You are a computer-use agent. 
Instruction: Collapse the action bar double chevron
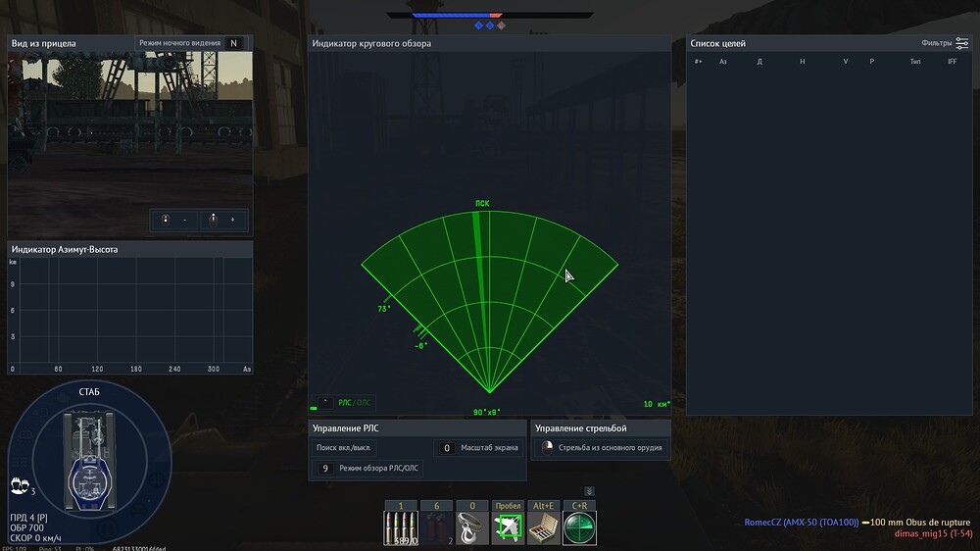[x=589, y=491]
